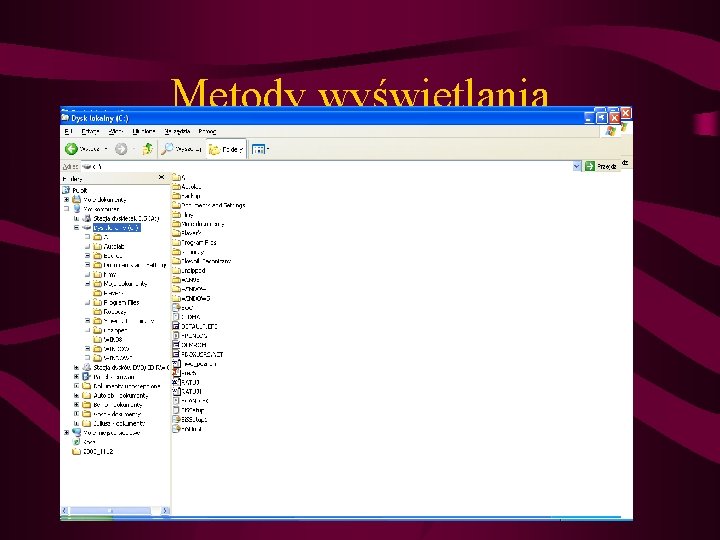Open the Edycja menu
The height and width of the screenshot is (540, 720).
[90, 131]
